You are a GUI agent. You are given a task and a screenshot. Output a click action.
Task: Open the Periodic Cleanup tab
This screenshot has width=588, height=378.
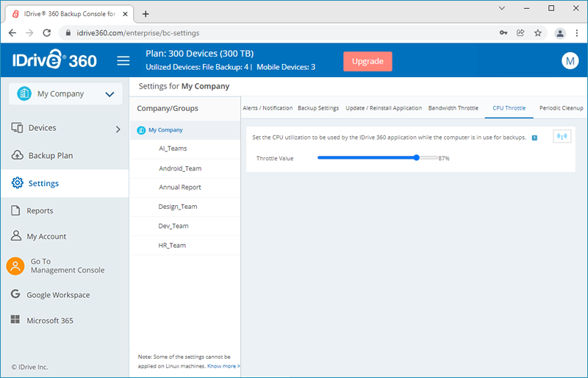click(561, 108)
